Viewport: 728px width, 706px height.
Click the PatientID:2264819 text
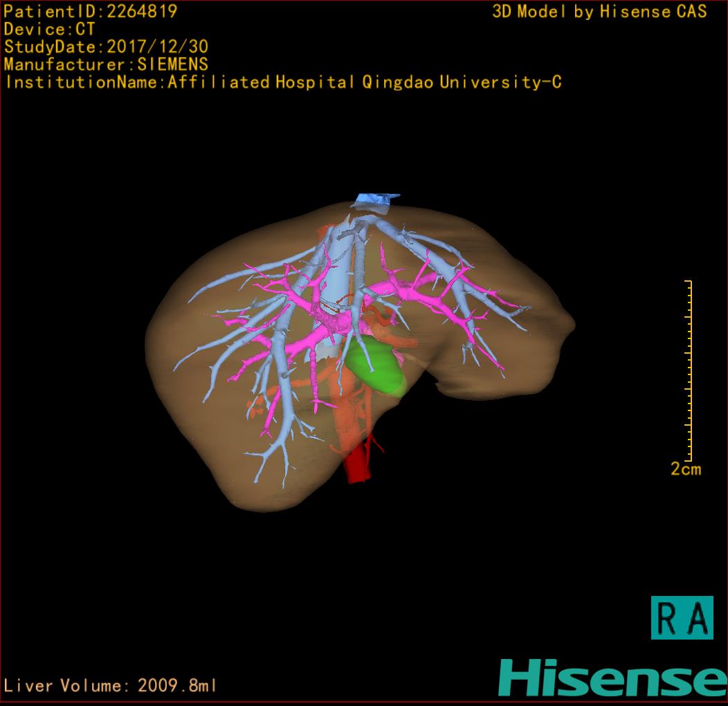(x=91, y=11)
